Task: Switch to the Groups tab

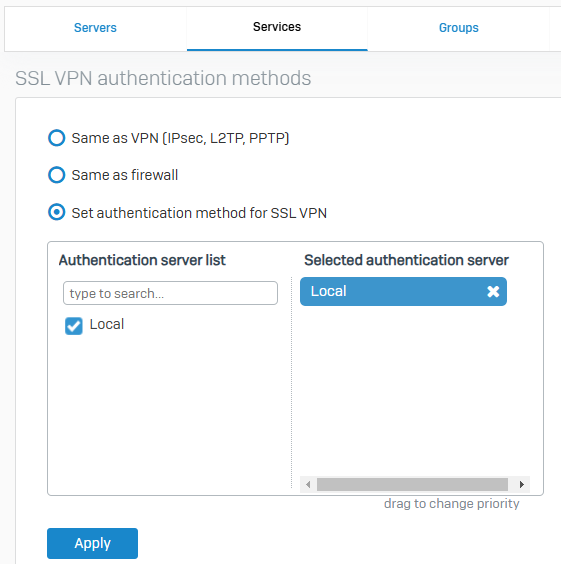Action: (x=459, y=28)
